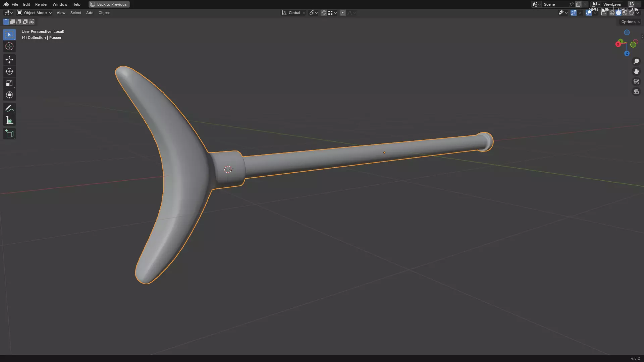Activate the 3D Cursor tool
The width and height of the screenshot is (644, 362).
click(x=9, y=46)
